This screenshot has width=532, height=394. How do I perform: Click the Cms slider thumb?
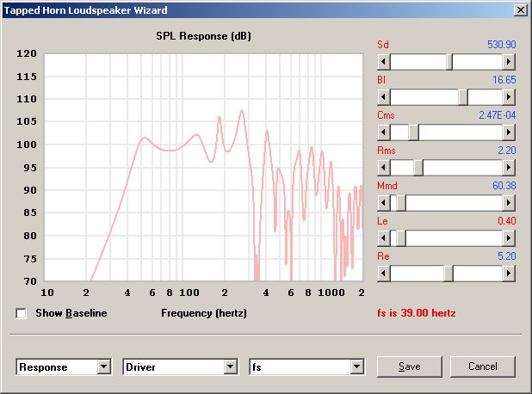[413, 132]
